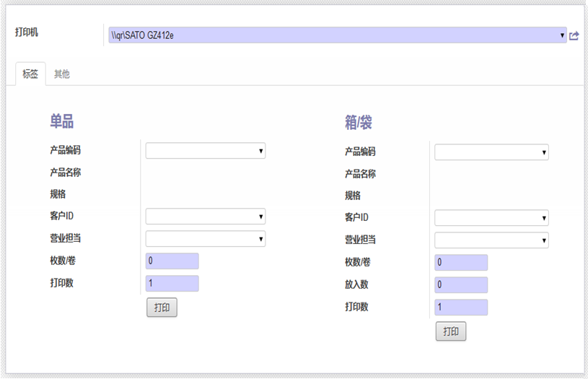Open the external link icon beside printer field
The height and width of the screenshot is (379, 588).
(x=574, y=35)
